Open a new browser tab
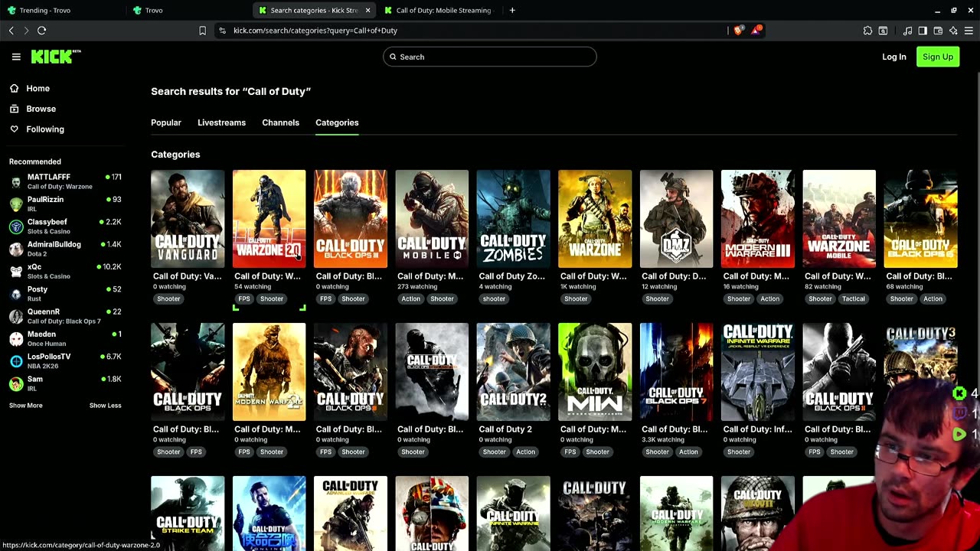980x551 pixels. tap(512, 10)
